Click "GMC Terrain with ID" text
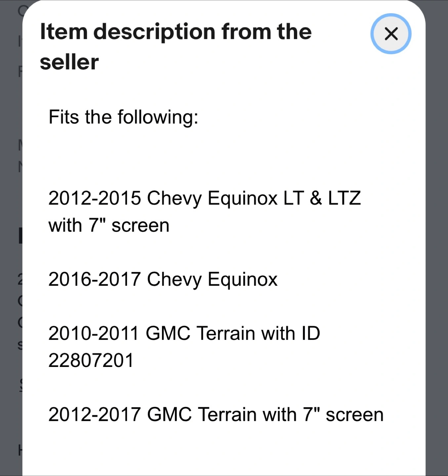The width and height of the screenshot is (448, 476). click(x=233, y=333)
